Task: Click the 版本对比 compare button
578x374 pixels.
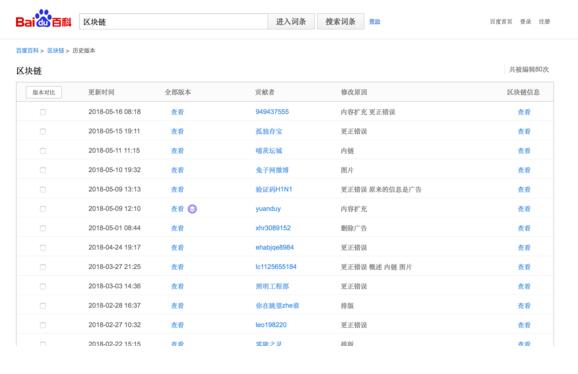Action: pyautogui.click(x=44, y=92)
